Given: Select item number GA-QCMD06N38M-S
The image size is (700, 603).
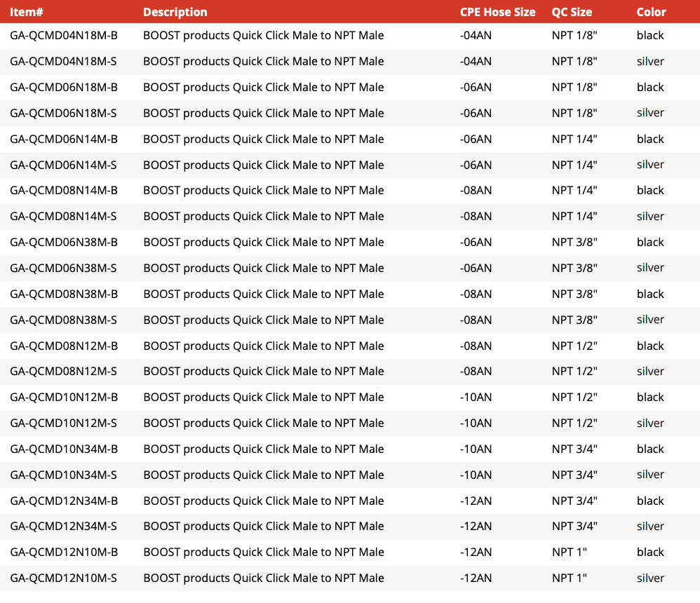Looking at the screenshot, I should tap(63, 268).
